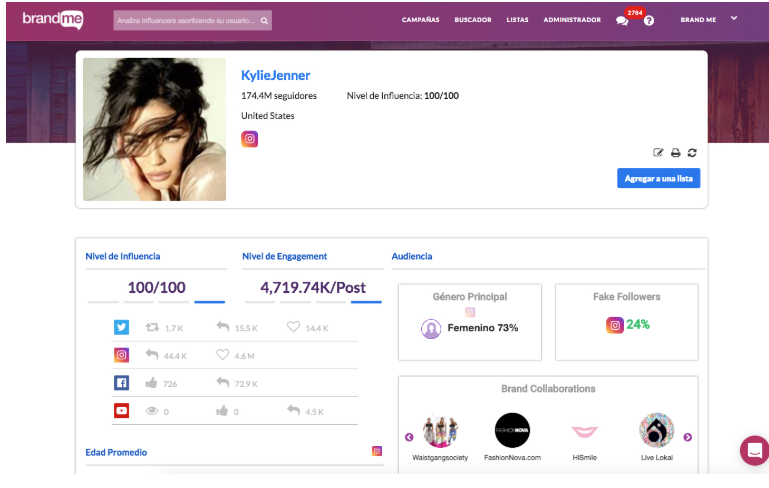The width and height of the screenshot is (769, 488).
Task: Click the edit profile pencil icon
Action: pos(658,153)
